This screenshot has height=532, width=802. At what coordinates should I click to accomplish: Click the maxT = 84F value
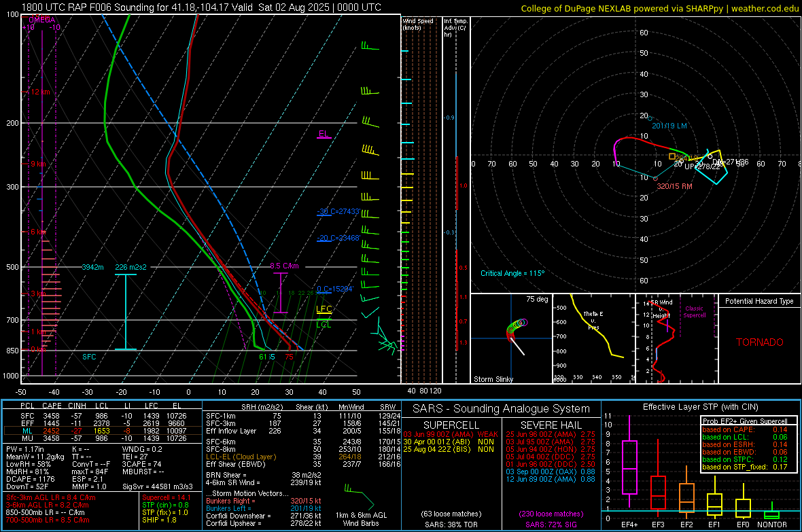tap(90, 472)
